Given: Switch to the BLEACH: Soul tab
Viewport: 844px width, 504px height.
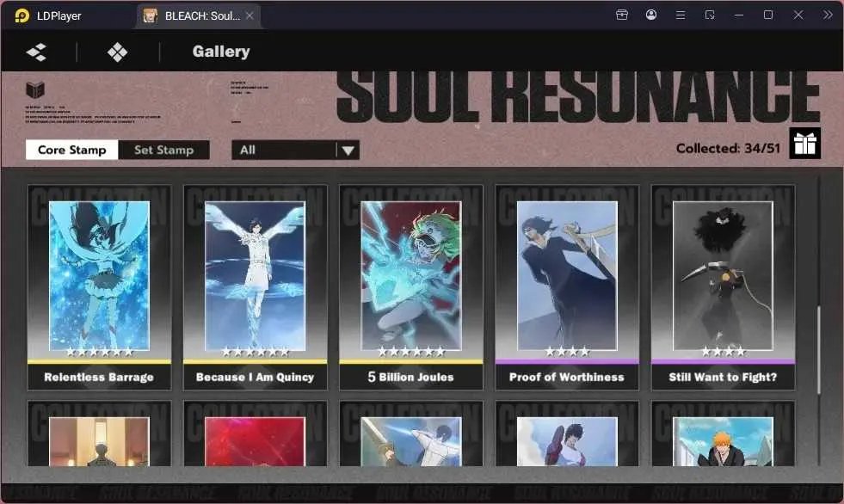Looking at the screenshot, I should click(198, 15).
